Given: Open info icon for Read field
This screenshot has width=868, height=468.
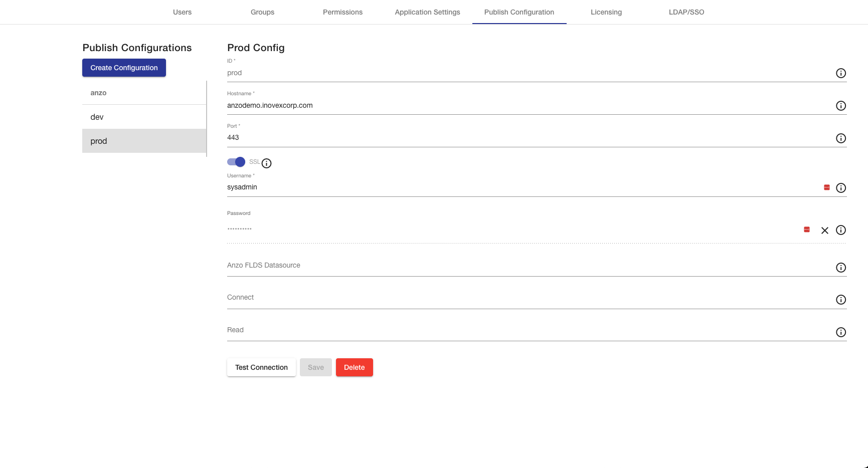Looking at the screenshot, I should coord(841,332).
